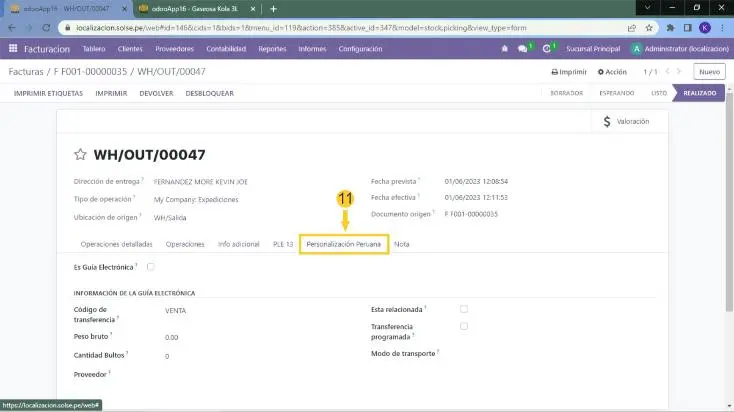Open the Configuración menu in navbar
The image size is (734, 412).
point(360,48)
